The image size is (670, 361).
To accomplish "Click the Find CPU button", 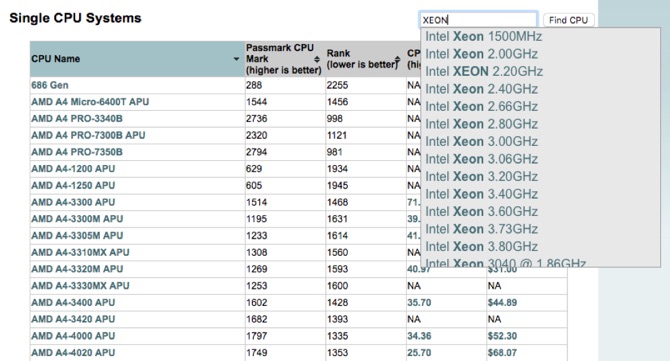I will [568, 20].
